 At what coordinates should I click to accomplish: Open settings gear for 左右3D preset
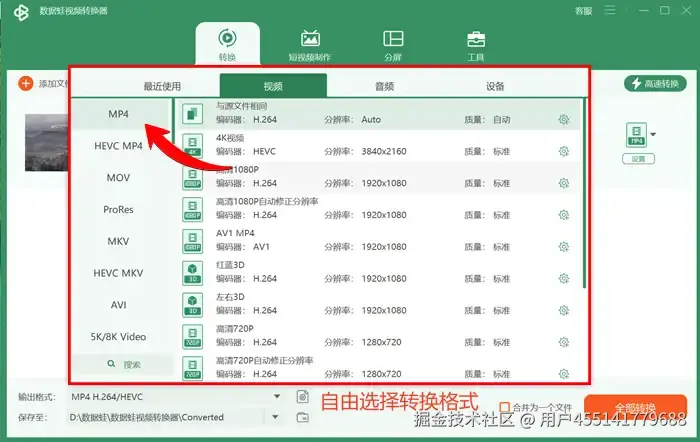point(564,310)
